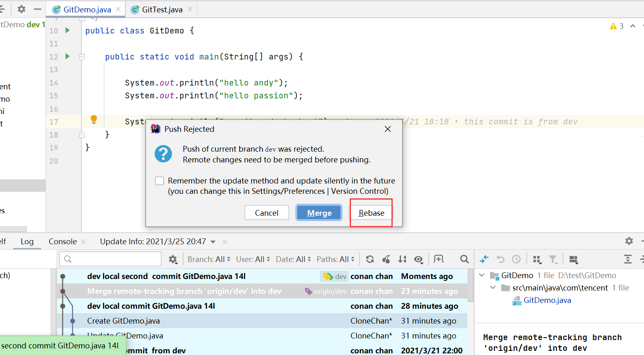Run the GitDemo class from line 10 gutter
Screen dimensions: 644x355
[67, 30]
